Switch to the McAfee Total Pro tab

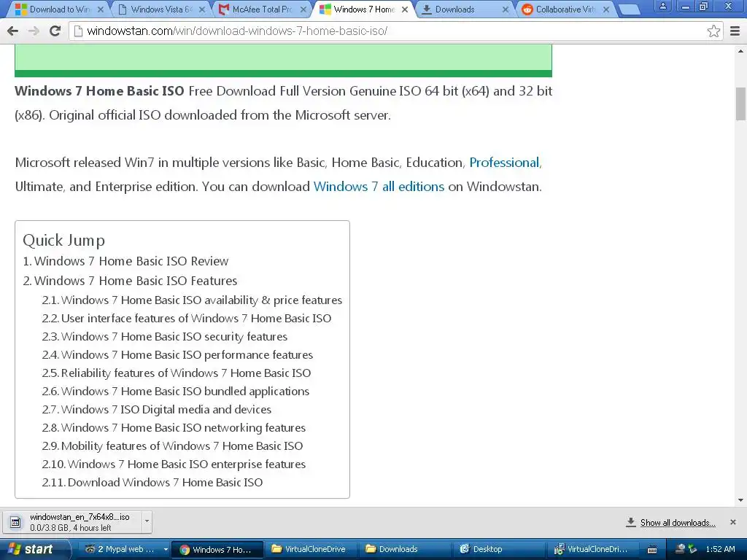(262, 9)
